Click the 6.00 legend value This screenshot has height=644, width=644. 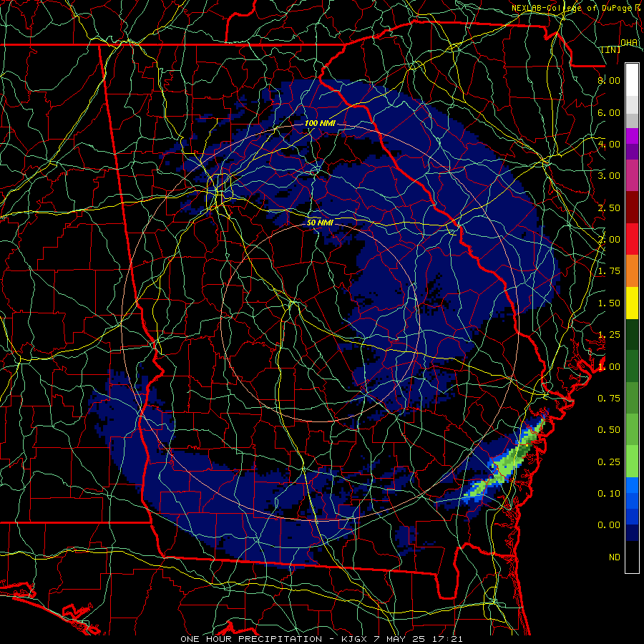pyautogui.click(x=609, y=112)
